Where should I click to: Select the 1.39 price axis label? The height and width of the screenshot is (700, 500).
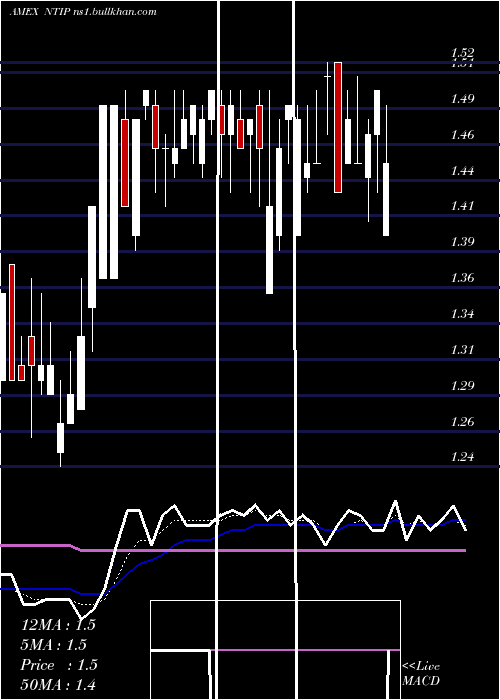pyautogui.click(x=462, y=242)
